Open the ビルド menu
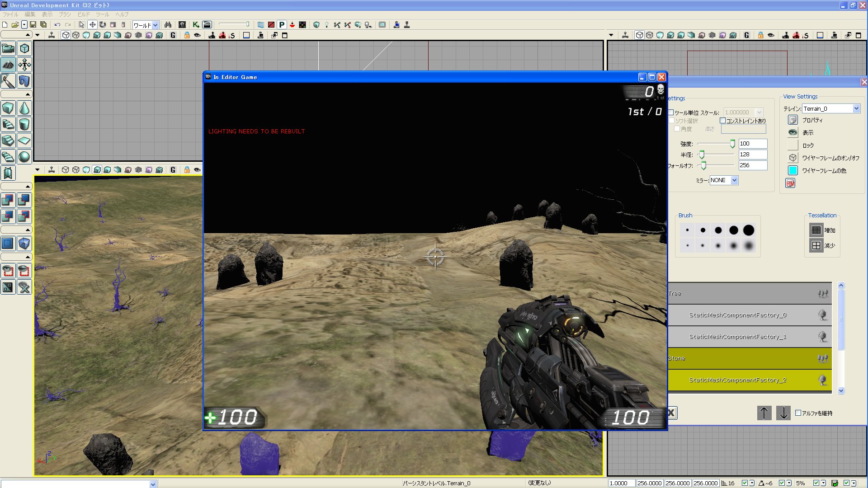The width and height of the screenshot is (868, 488). pos(84,14)
